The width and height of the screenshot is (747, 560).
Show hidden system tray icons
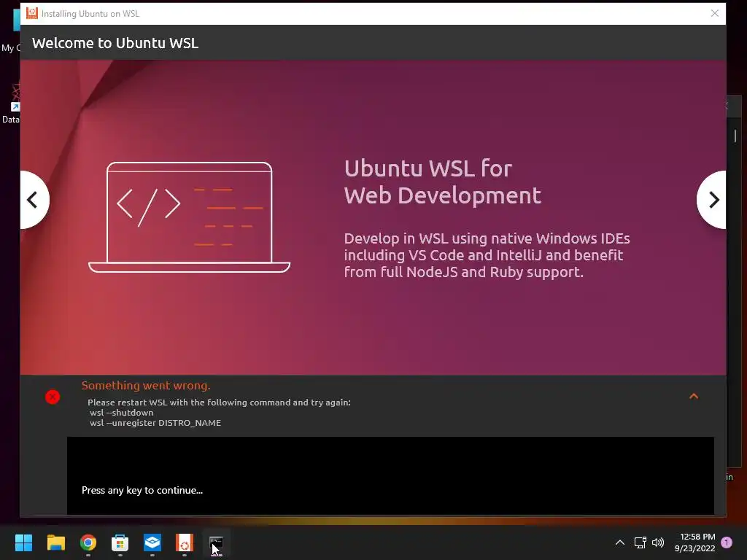pyautogui.click(x=620, y=542)
